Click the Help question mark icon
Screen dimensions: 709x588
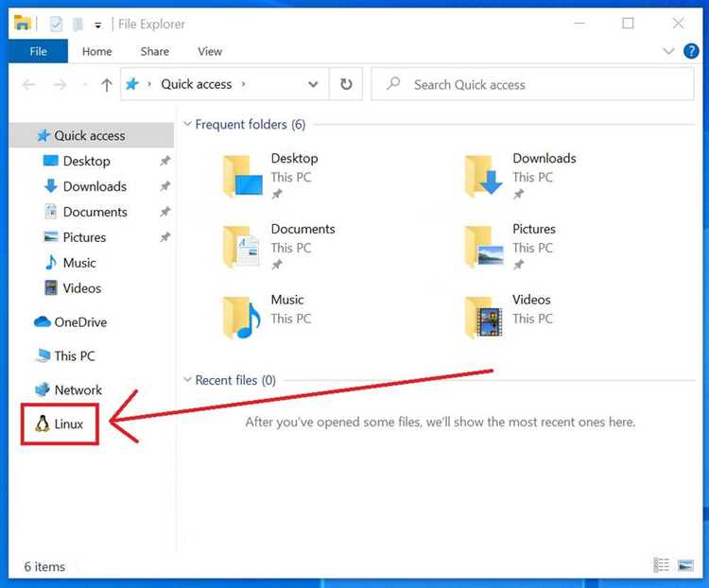[x=690, y=51]
